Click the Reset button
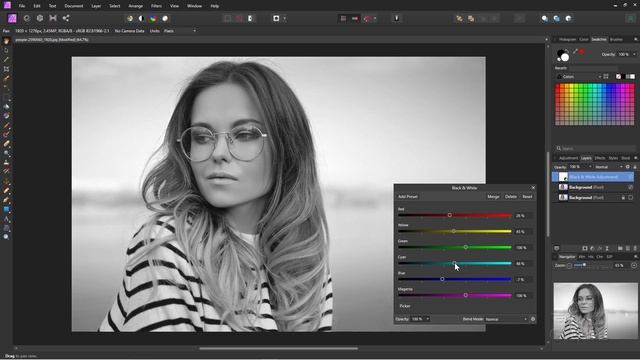 527,197
